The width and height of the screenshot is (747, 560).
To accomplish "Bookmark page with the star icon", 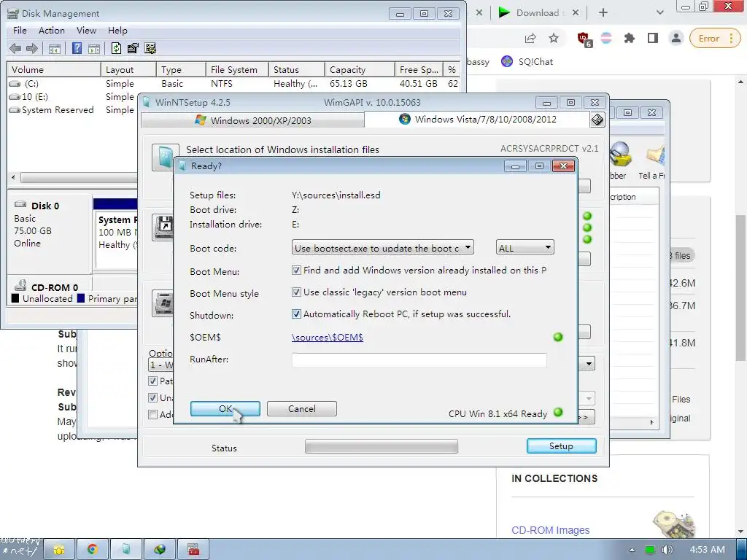I will click(x=554, y=38).
